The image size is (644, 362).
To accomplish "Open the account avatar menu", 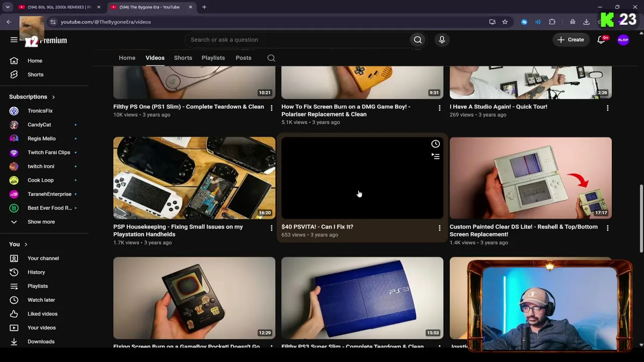I will 623,40.
